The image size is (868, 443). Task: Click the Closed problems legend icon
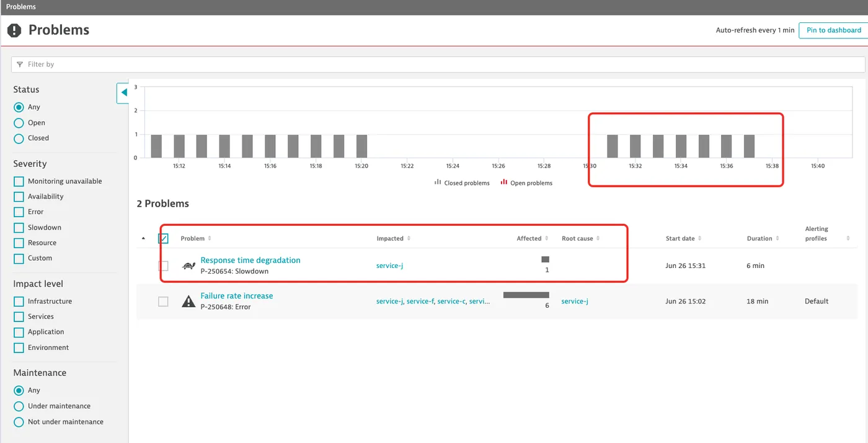pyautogui.click(x=438, y=182)
